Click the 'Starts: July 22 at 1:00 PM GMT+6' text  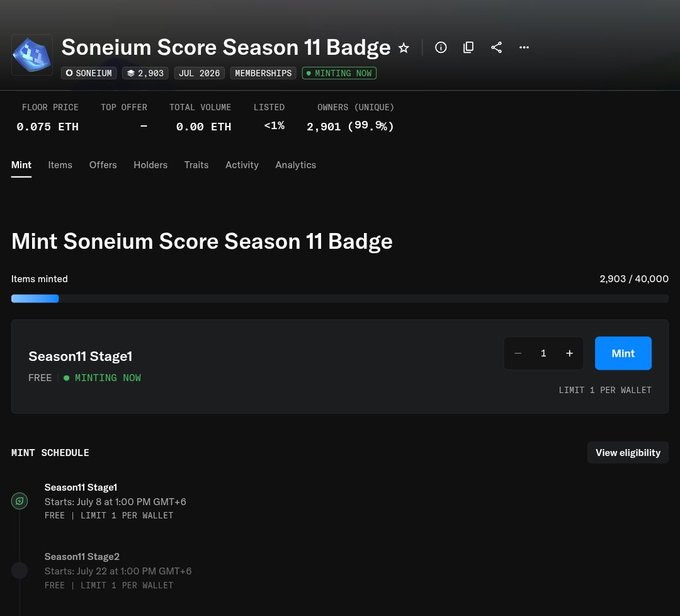tap(118, 571)
